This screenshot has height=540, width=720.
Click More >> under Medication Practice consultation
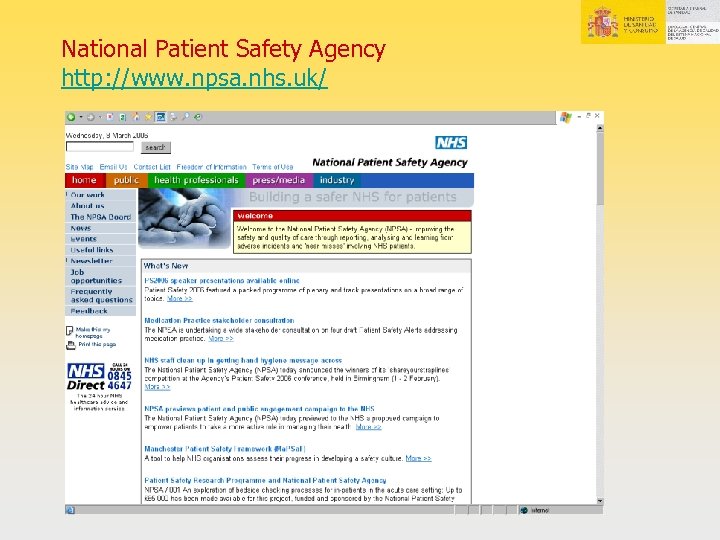(221, 338)
